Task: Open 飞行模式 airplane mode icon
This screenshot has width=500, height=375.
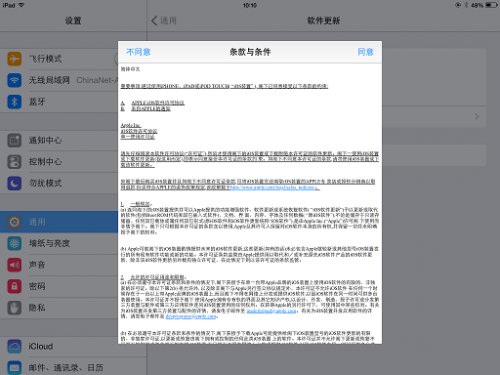Action: [14, 59]
